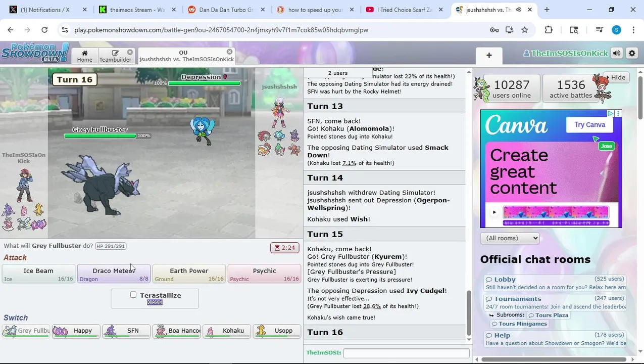Image resolution: width=644 pixels, height=364 pixels.
Task: Switch to Happy
Action: click(76, 331)
